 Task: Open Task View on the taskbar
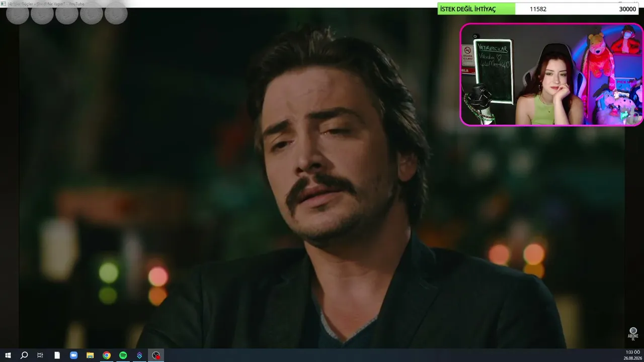(x=40, y=355)
